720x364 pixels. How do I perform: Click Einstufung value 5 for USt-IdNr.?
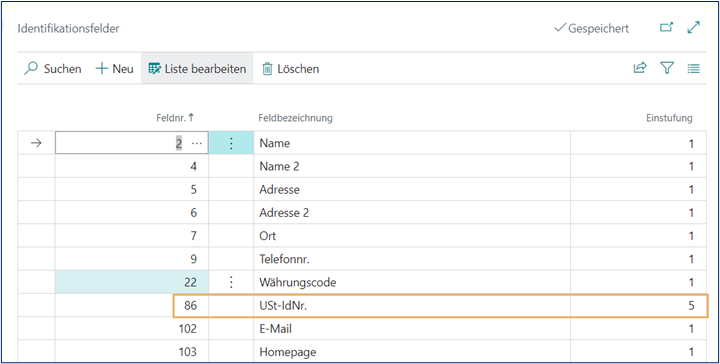[x=638, y=306]
